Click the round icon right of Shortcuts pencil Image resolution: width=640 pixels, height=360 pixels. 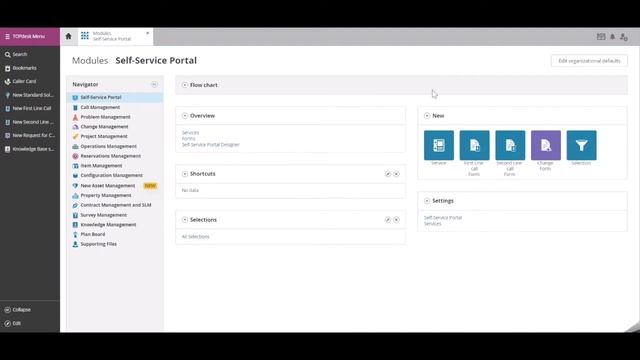click(396, 174)
